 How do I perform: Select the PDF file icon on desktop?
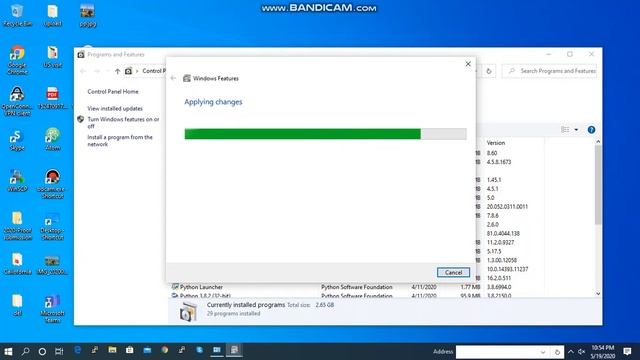pos(52,98)
